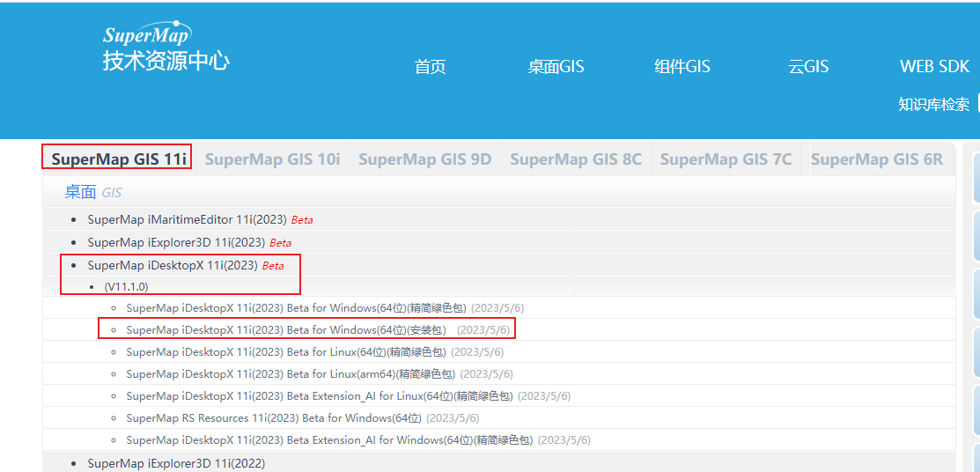Open the 桌面GIS navigation item
This screenshot has width=980, height=472.
click(556, 67)
